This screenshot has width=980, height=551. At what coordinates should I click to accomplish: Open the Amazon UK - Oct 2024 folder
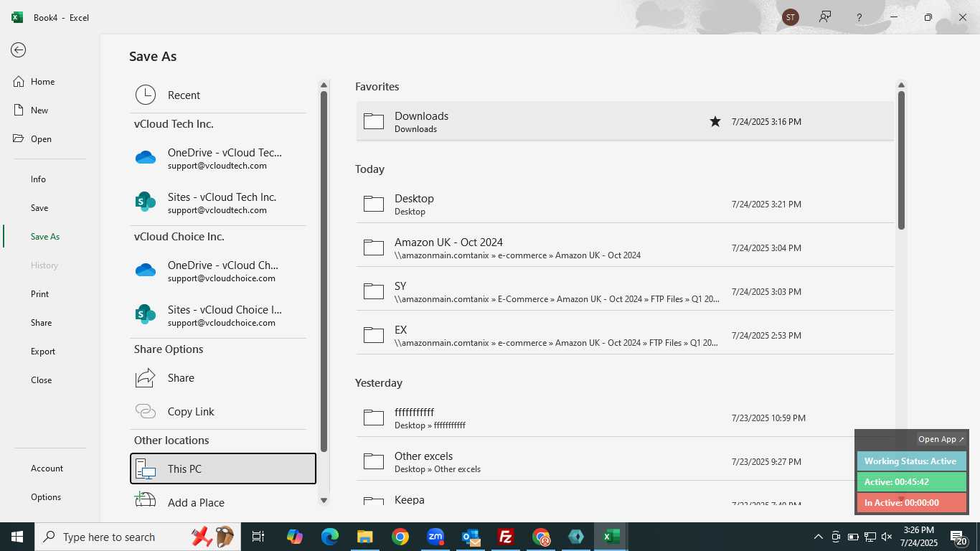click(625, 248)
